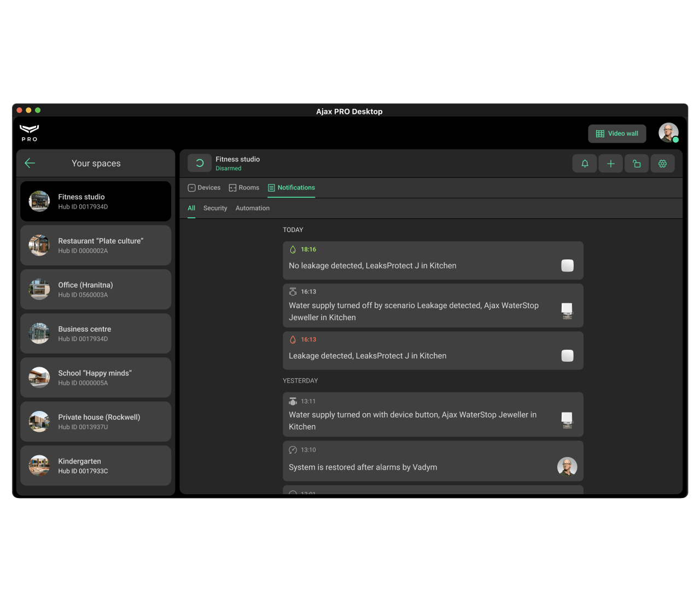Select the Business centre space

click(96, 333)
